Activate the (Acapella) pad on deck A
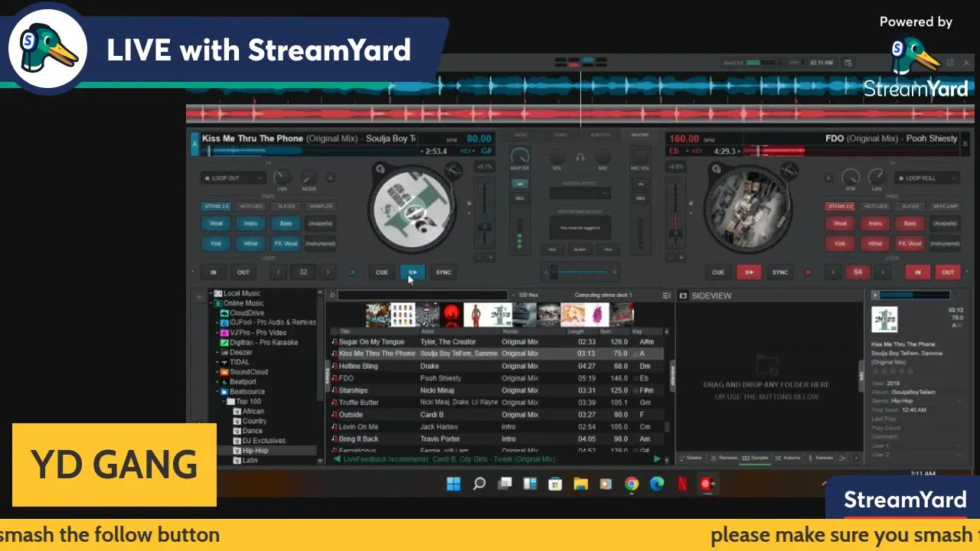Screen dimensions: 980x551 click(x=321, y=223)
